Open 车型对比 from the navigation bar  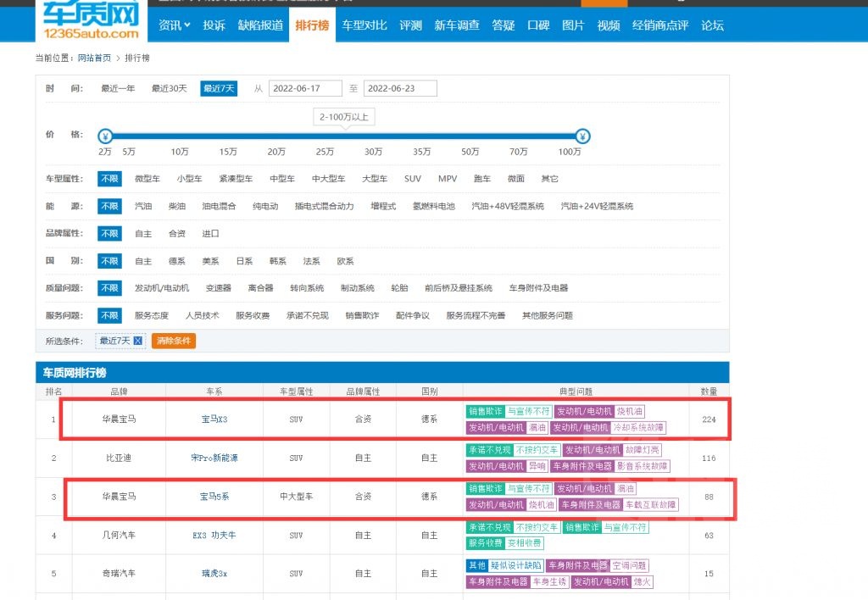(364, 25)
